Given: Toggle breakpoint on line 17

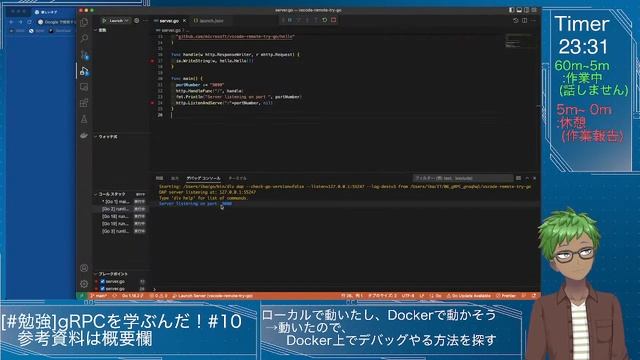Looking at the screenshot, I should 153,60.
